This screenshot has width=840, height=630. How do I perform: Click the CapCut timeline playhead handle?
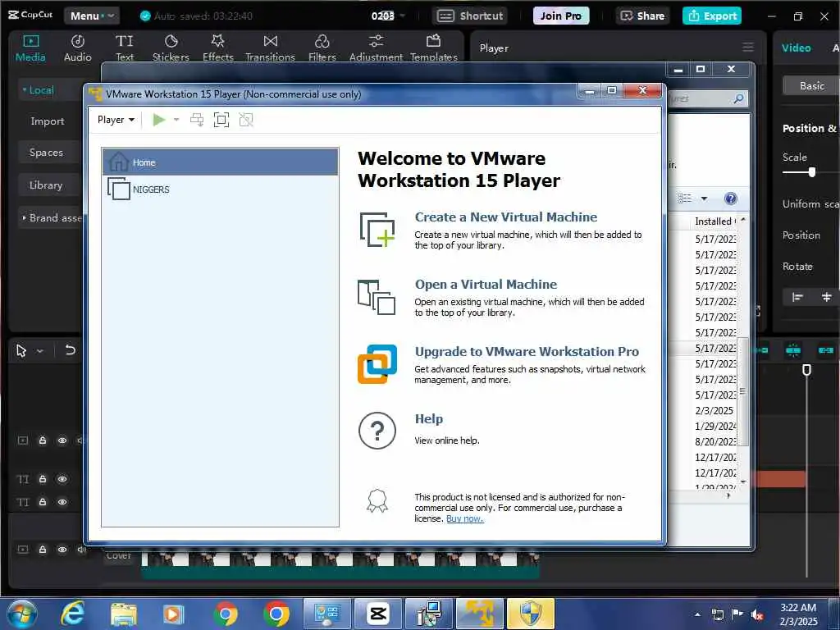pyautogui.click(x=806, y=370)
